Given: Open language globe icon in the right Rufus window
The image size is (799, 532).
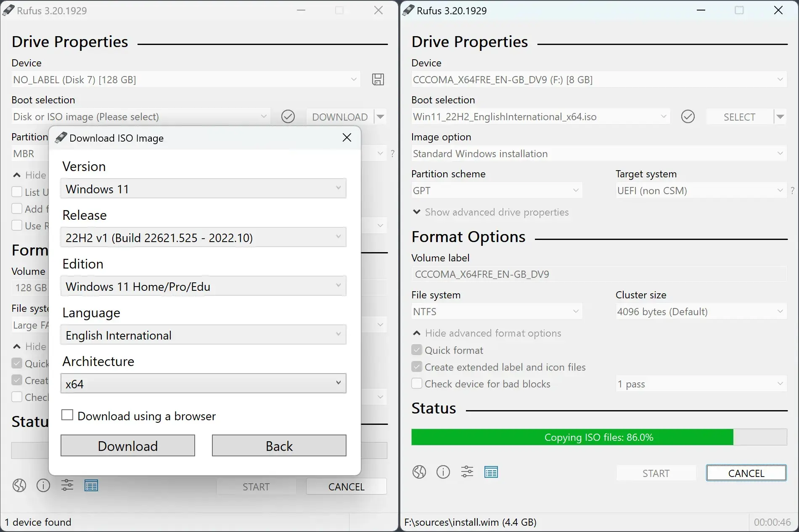Looking at the screenshot, I should pos(419,472).
